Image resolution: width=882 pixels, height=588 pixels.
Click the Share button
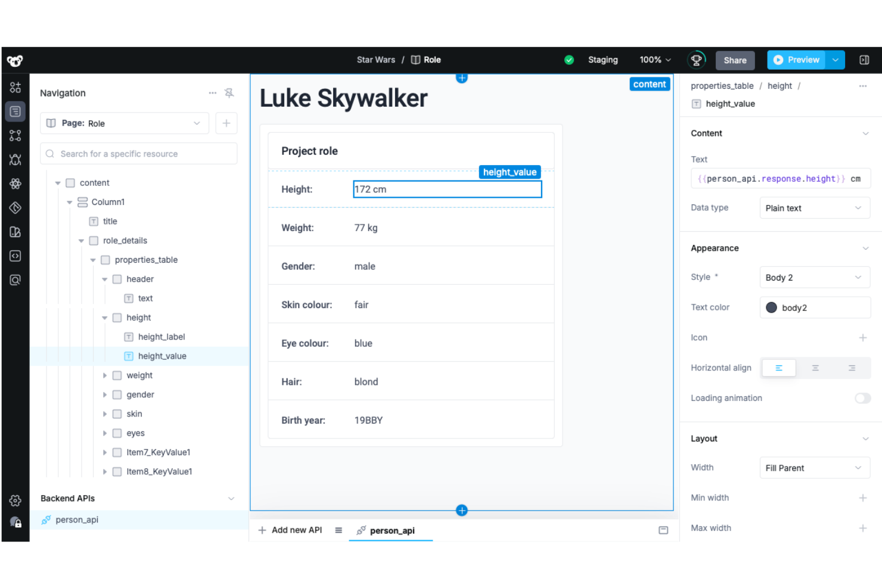click(735, 60)
